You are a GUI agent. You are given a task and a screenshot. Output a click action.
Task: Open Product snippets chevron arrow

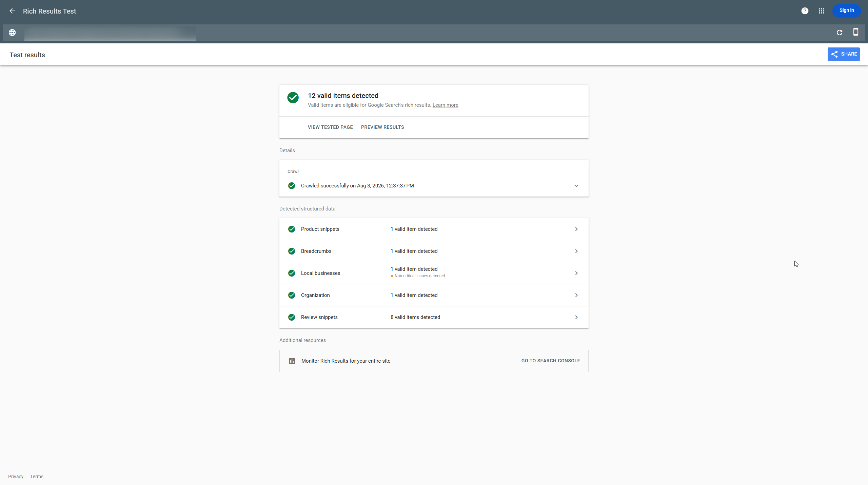pyautogui.click(x=576, y=229)
